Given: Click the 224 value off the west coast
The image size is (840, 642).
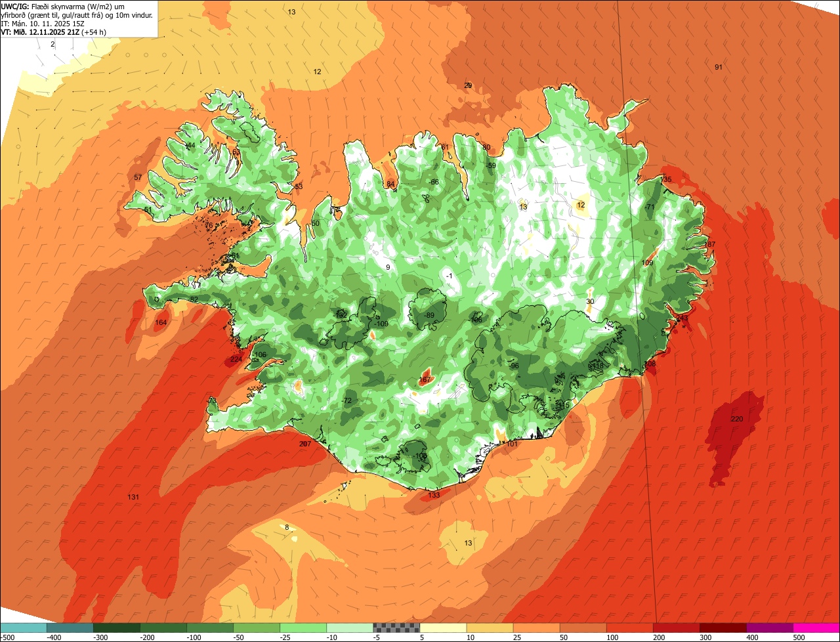Looking at the screenshot, I should pos(236,359).
